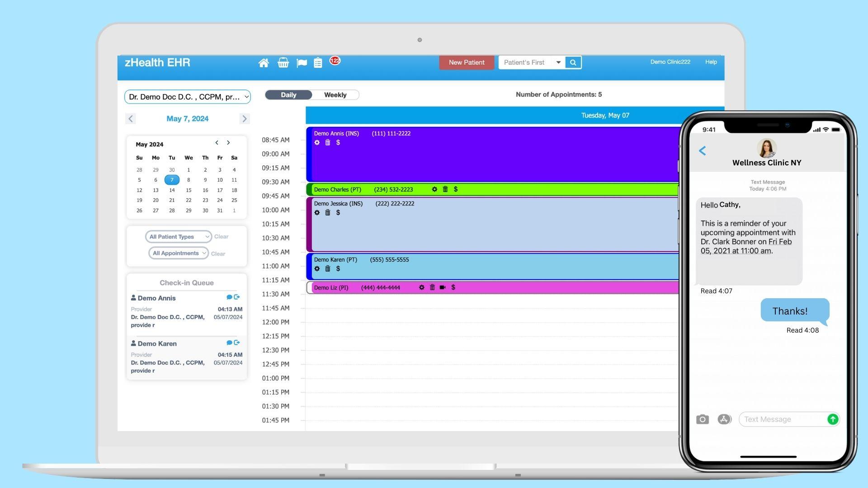Image resolution: width=868 pixels, height=488 pixels.
Task: Click the dollar icon on Demo Jessica appointment
Action: point(338,212)
